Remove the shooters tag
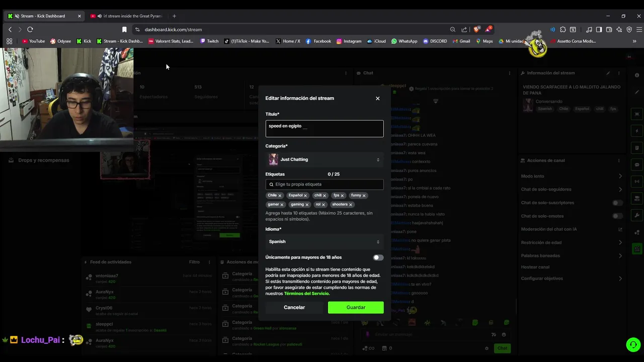The width and height of the screenshot is (644, 362). pyautogui.click(x=350, y=205)
